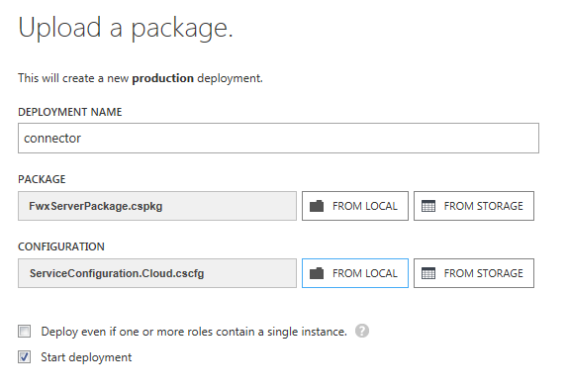Image resolution: width=568 pixels, height=392 pixels.
Task: Select the FwxServerPackage.cspkg package field
Action: pos(157,206)
